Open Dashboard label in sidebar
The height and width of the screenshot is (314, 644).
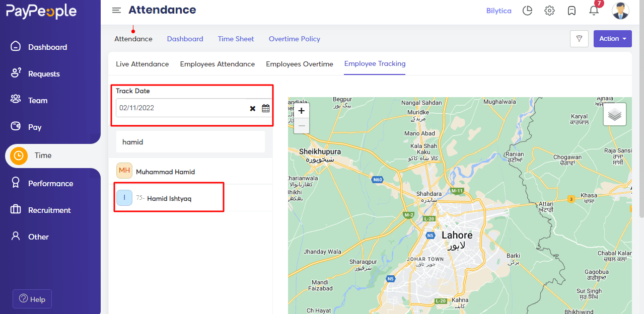(48, 47)
